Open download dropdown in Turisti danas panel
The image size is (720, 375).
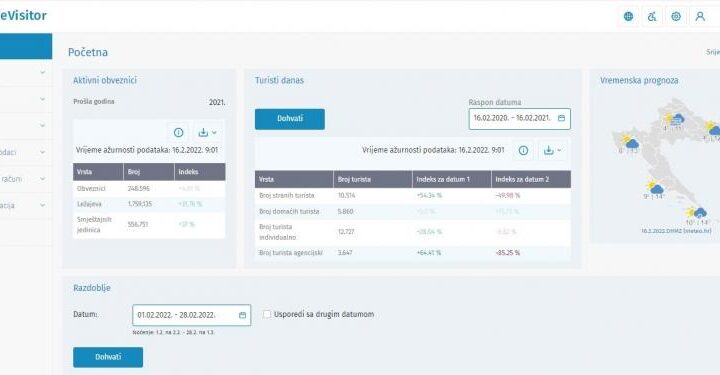coord(552,151)
